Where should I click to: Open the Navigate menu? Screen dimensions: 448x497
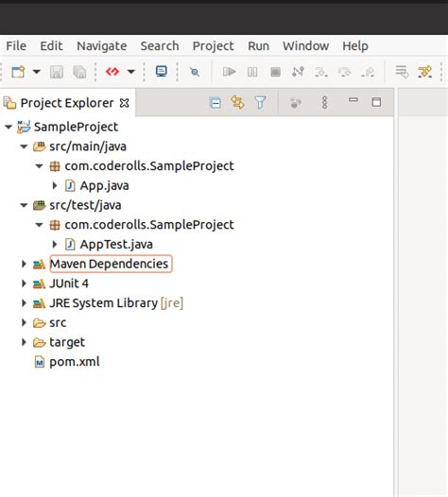pyautogui.click(x=102, y=46)
